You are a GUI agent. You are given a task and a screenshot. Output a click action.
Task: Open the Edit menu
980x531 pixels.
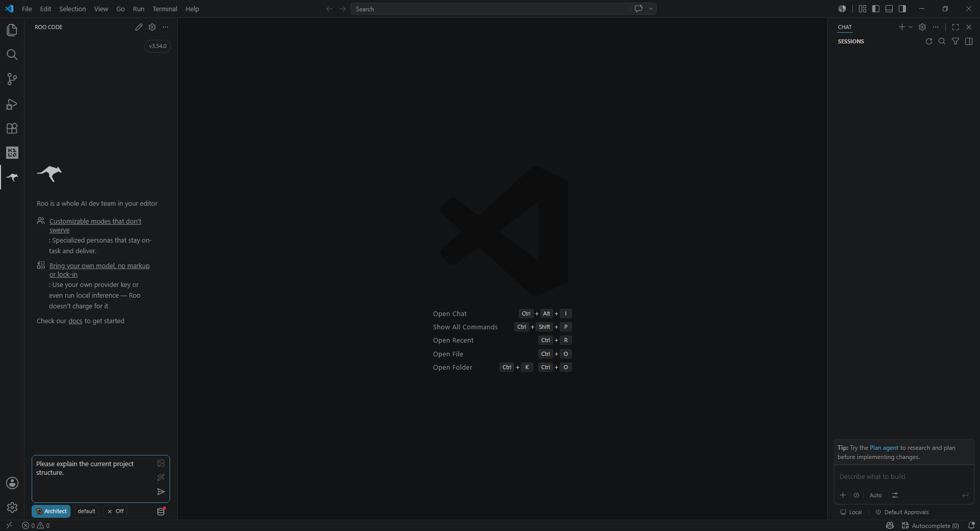[x=45, y=9]
